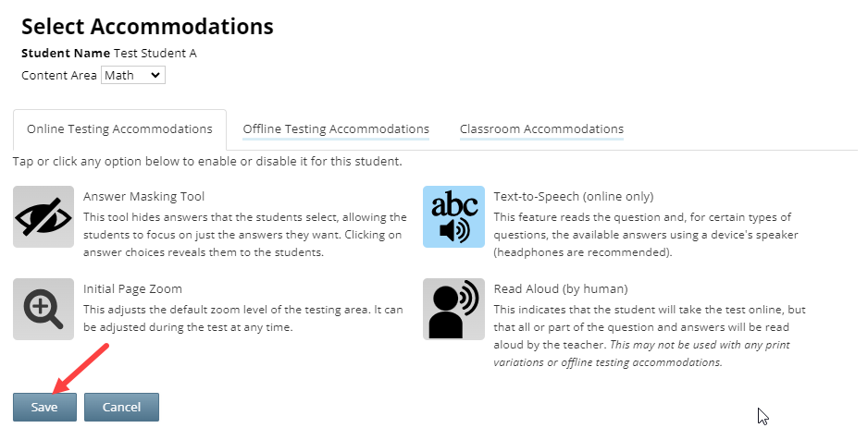Save the selected accommodations
868x440 pixels.
tap(44, 408)
